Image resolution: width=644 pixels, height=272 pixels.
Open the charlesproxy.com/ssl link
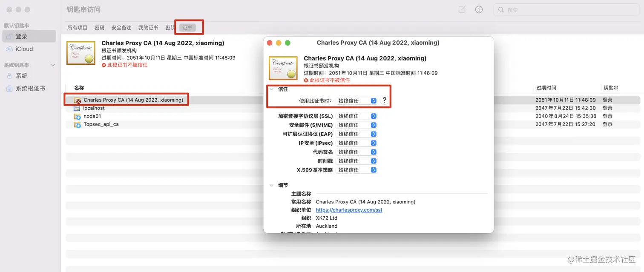(x=349, y=210)
